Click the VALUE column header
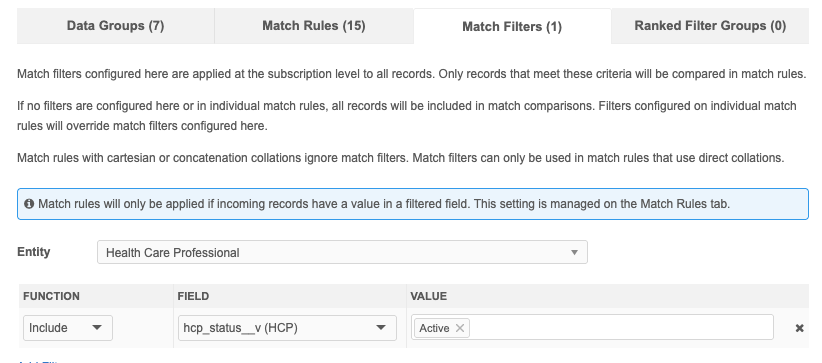The height and width of the screenshot is (363, 822). tap(429, 296)
